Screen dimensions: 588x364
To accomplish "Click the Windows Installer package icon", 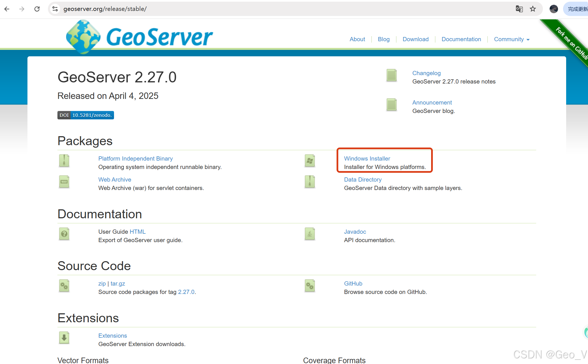I will (x=310, y=161).
